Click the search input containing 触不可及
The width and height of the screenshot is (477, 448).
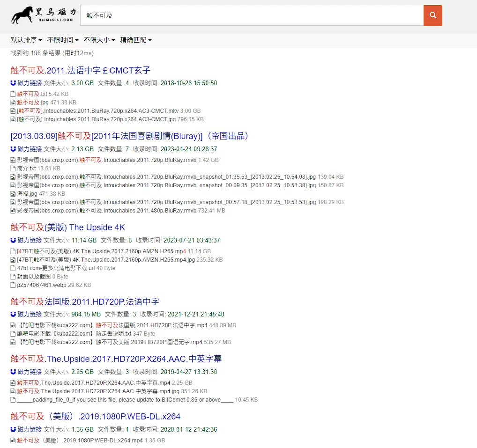tap(252, 15)
